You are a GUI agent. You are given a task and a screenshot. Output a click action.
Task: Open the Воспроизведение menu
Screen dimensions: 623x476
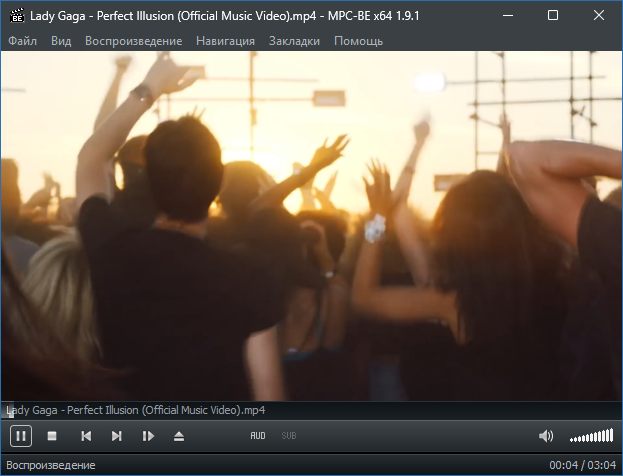click(x=134, y=41)
